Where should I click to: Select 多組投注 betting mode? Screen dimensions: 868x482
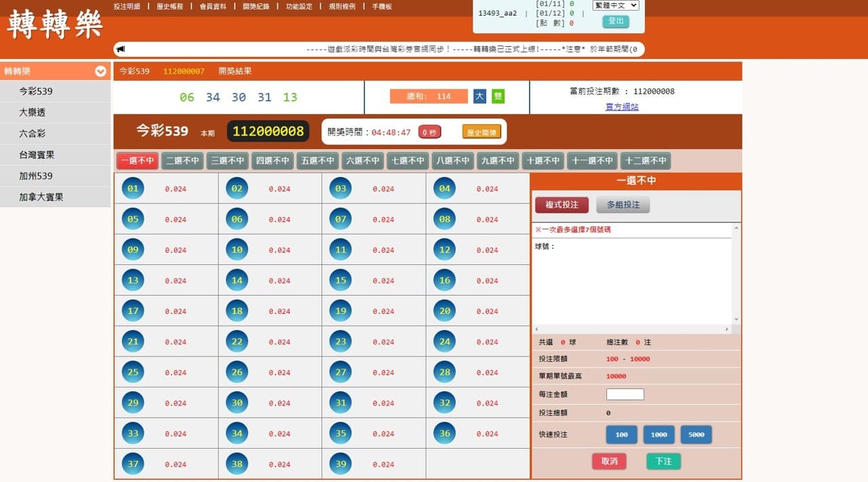click(x=623, y=205)
